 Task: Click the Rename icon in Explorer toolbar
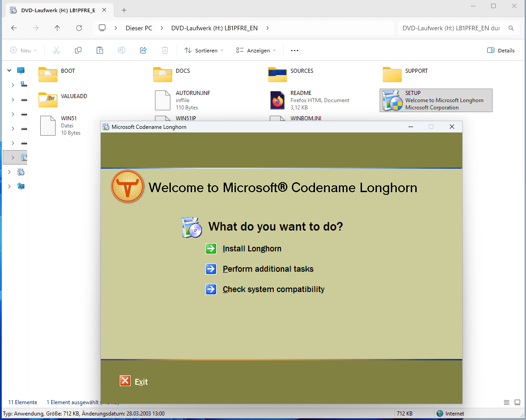tap(122, 50)
